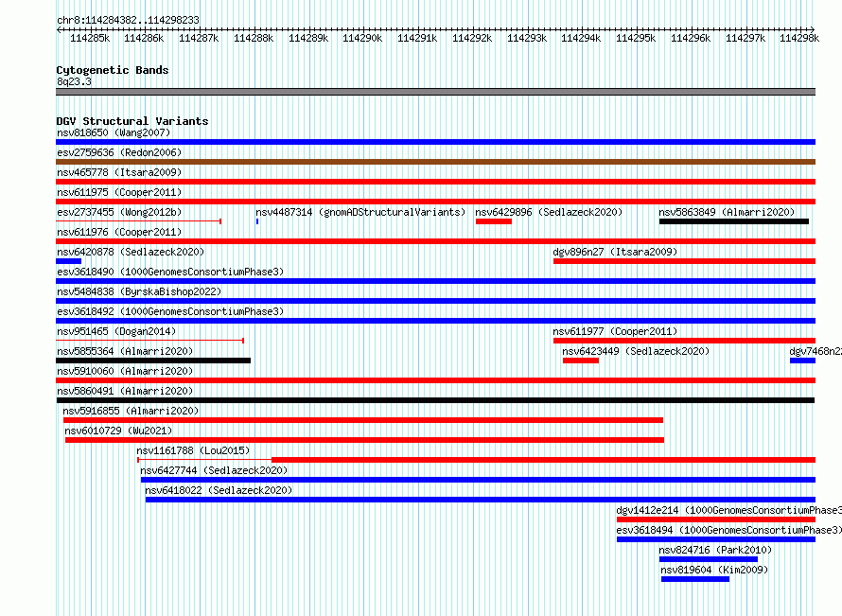Click the 114285k ruler tick label

tap(90, 38)
